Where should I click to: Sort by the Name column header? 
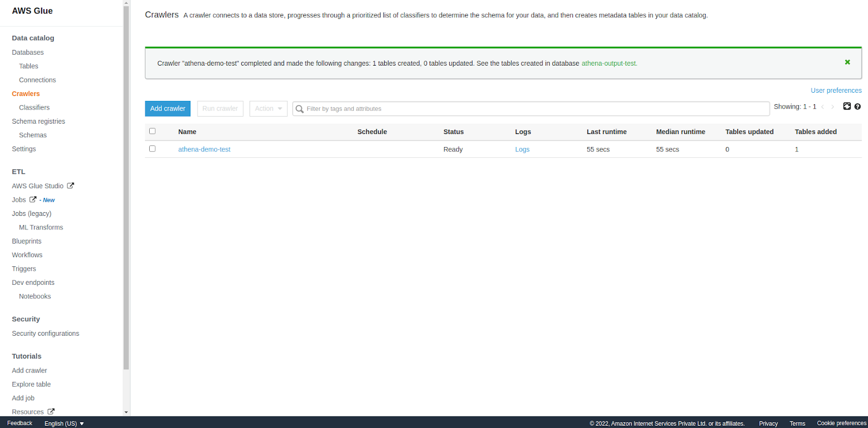click(187, 132)
